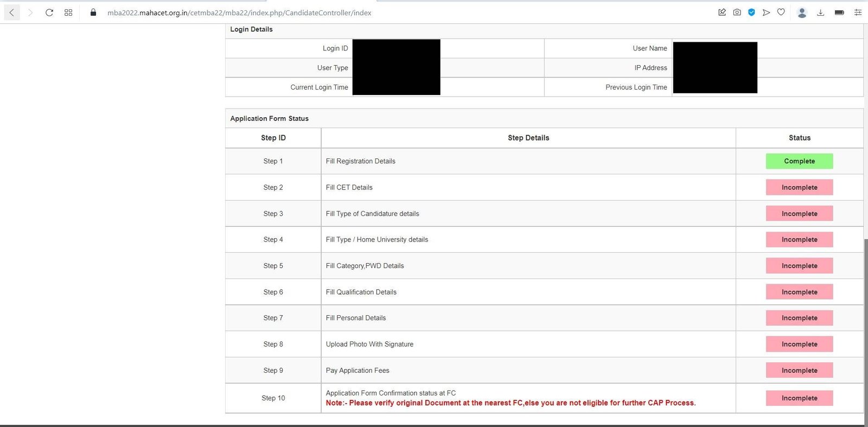Click the 'Current Login Time' label
Screen dimensions: 868x427
[319, 87]
